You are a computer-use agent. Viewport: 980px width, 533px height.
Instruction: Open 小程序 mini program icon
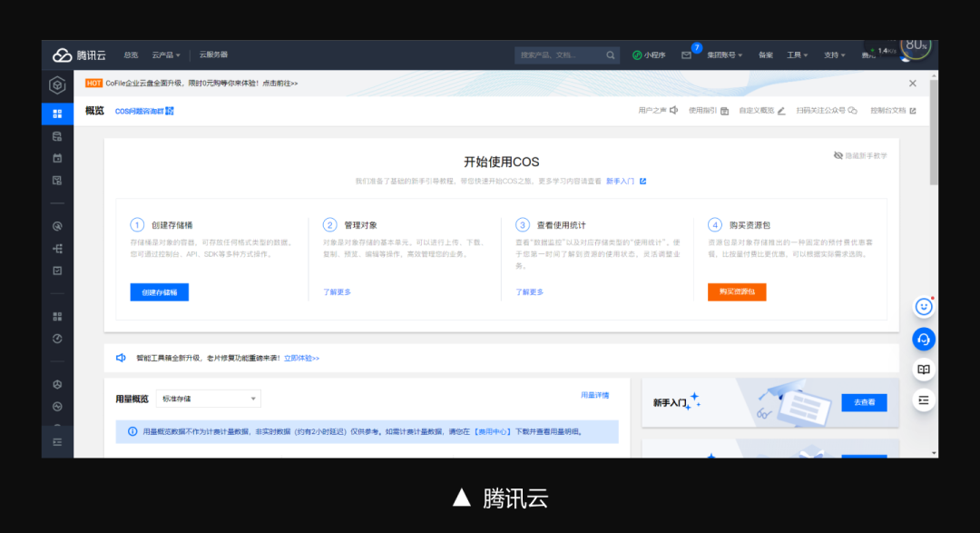[x=637, y=55]
